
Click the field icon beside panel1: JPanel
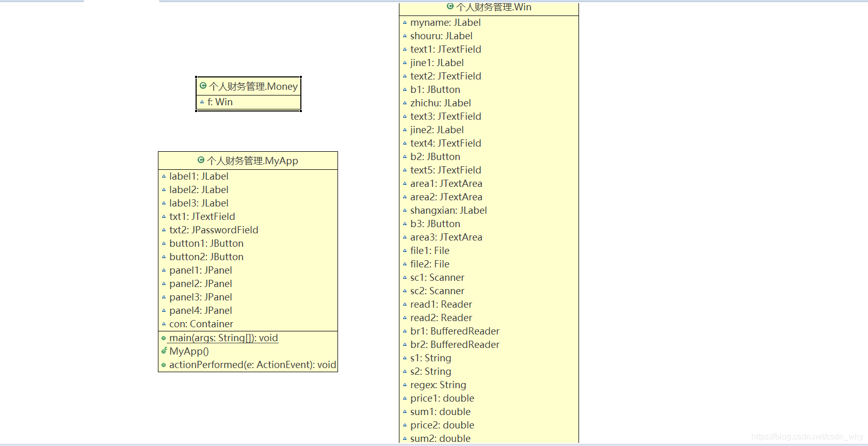point(164,270)
